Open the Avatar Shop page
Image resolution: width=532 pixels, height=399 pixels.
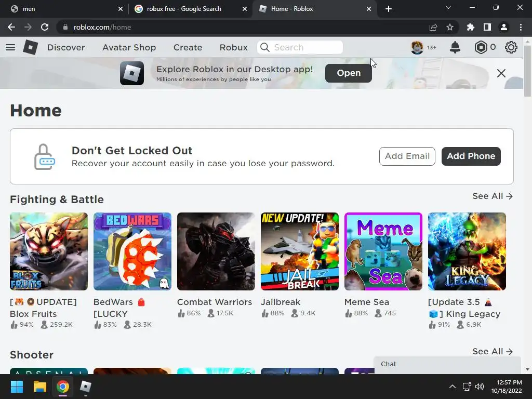click(129, 47)
